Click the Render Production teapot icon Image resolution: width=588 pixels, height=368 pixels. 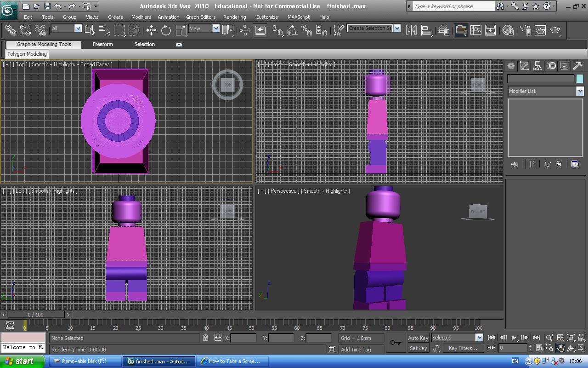click(556, 30)
